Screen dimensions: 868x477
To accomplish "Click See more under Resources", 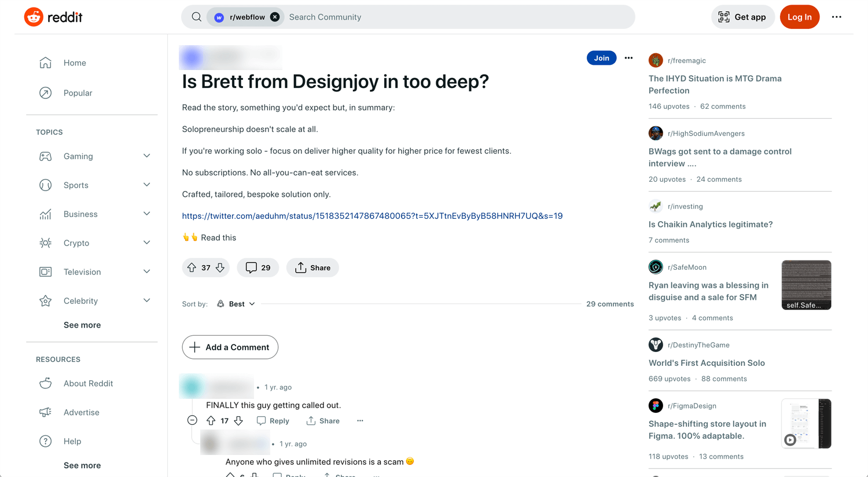I will point(82,465).
